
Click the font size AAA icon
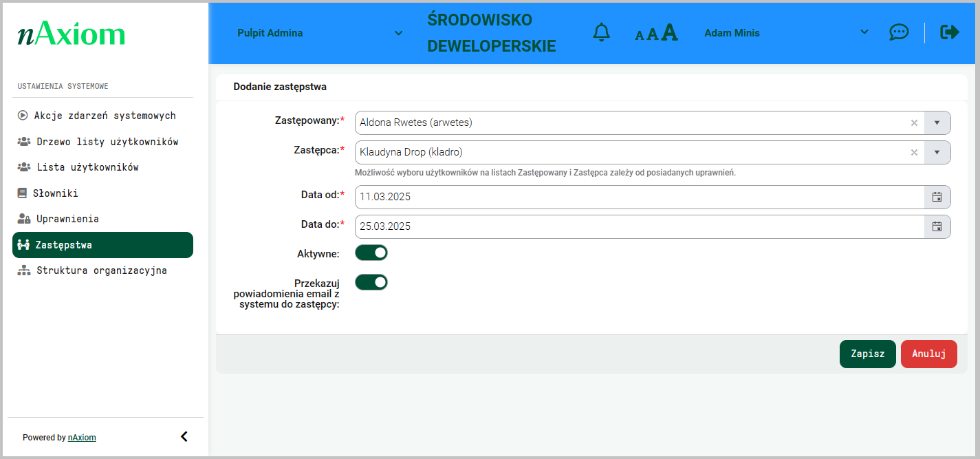click(x=656, y=33)
